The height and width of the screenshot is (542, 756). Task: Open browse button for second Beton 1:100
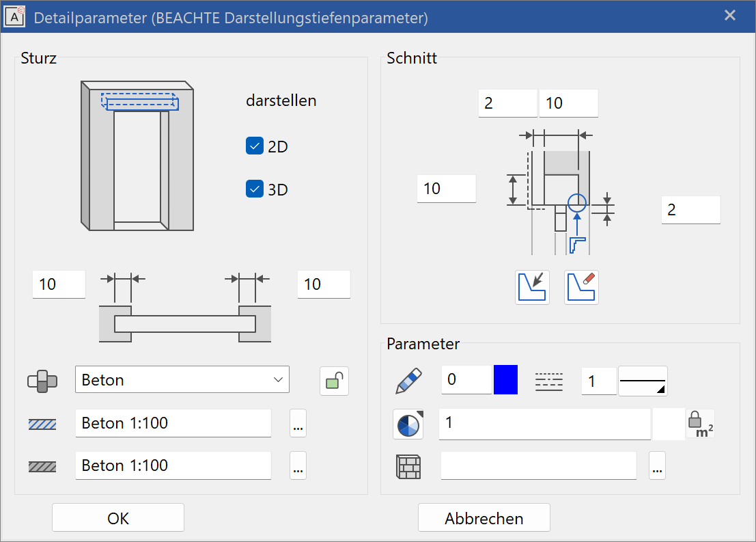coord(298,465)
